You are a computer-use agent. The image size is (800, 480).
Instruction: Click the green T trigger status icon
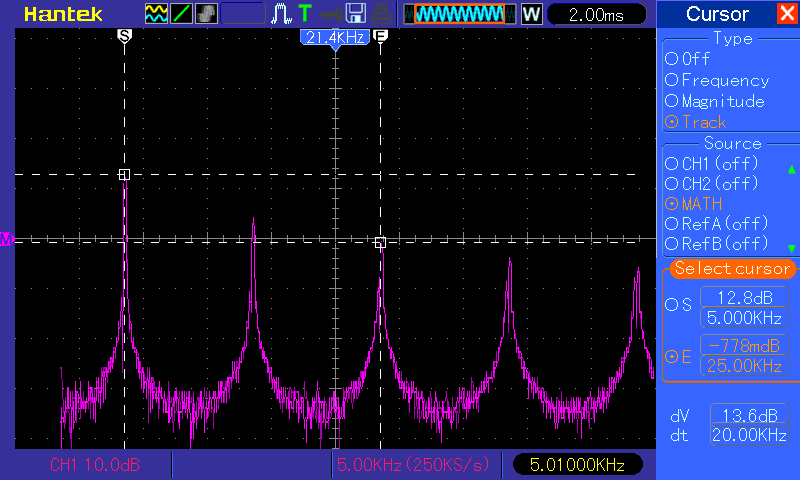tap(304, 14)
